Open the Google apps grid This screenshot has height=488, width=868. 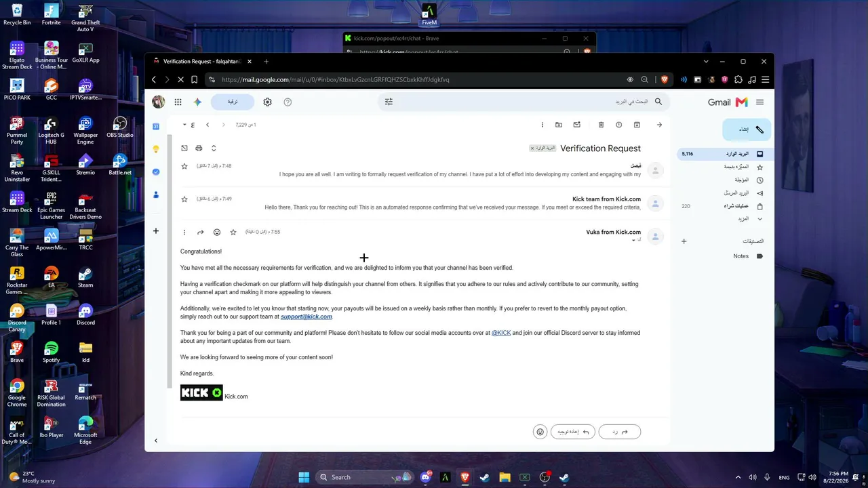pos(178,102)
